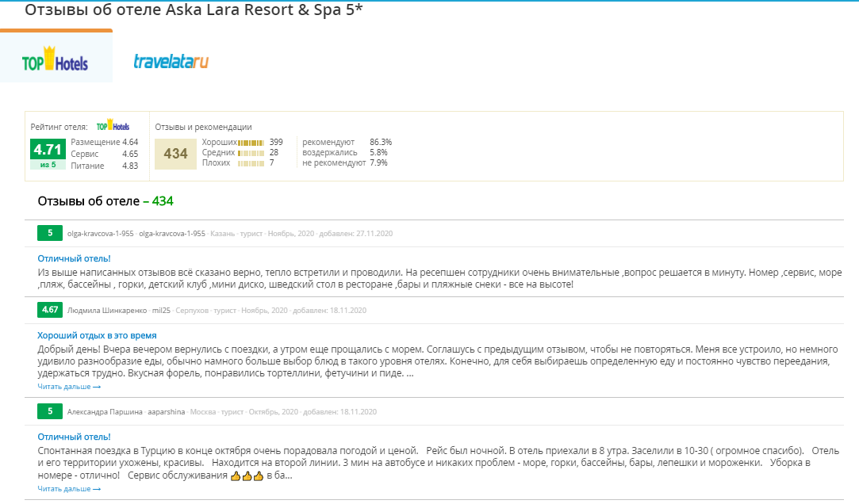
Task: Open the 'Хороший отдых в это время' review
Action: tap(97, 335)
